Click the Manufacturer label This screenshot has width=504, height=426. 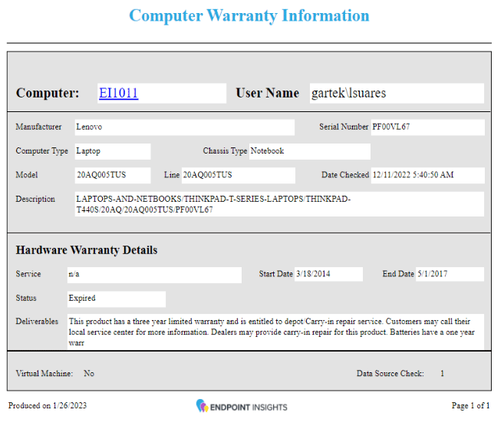(38, 127)
